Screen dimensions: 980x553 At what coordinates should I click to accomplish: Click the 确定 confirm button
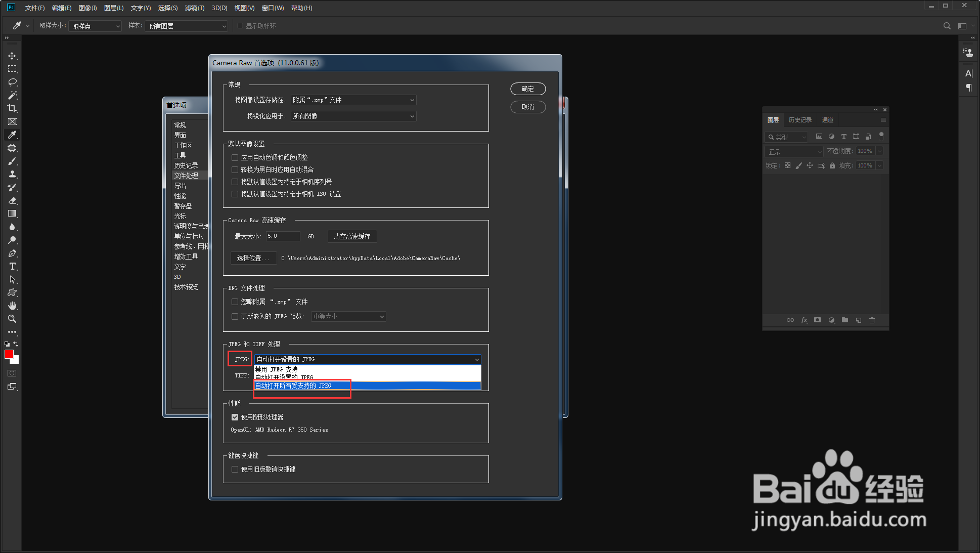click(x=527, y=89)
